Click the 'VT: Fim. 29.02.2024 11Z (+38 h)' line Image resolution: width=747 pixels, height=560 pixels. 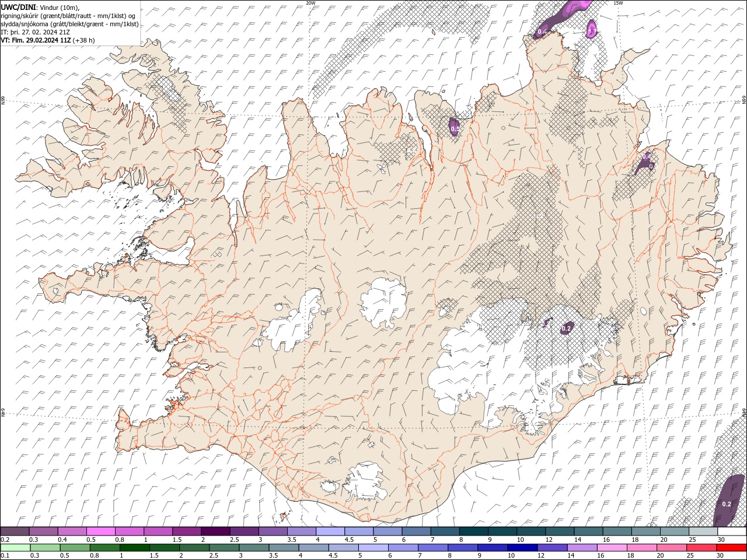click(48, 40)
